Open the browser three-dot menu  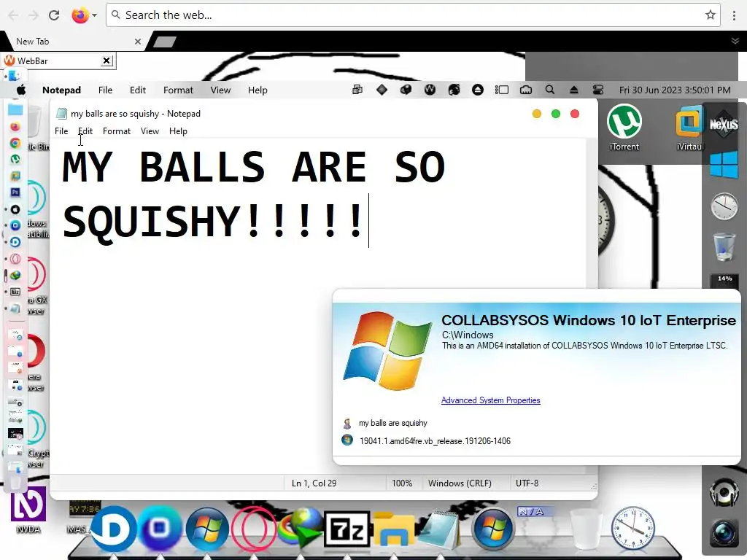[734, 15]
